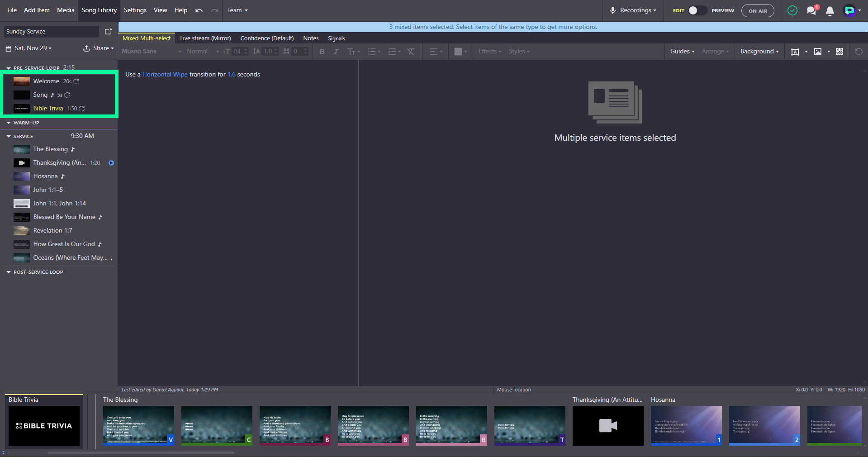This screenshot has height=457, width=868.
Task: Open the Help menu
Action: [181, 10]
